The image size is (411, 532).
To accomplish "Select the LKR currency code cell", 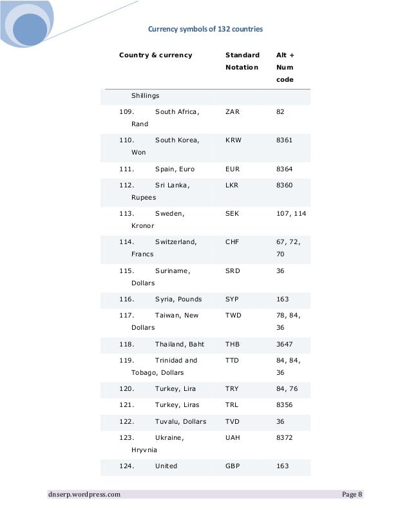I will tap(233, 185).
